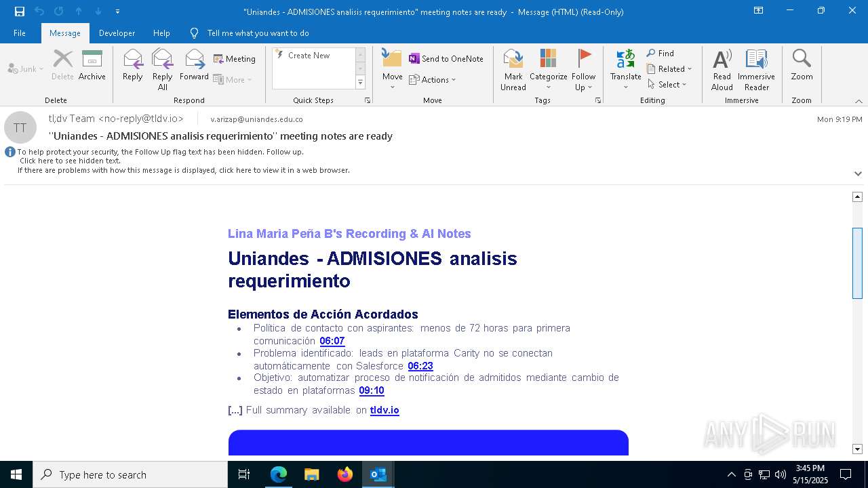Send message to OneNote
The image size is (868, 488).
446,59
